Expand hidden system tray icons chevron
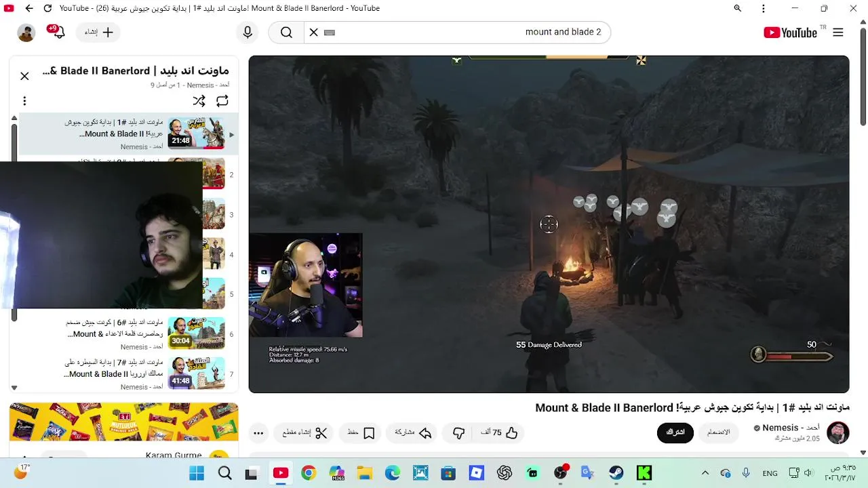The image size is (868, 488). (705, 473)
